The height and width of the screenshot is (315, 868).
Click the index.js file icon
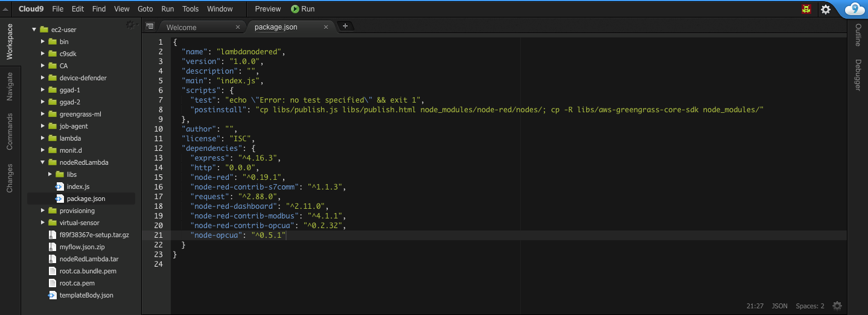click(59, 186)
